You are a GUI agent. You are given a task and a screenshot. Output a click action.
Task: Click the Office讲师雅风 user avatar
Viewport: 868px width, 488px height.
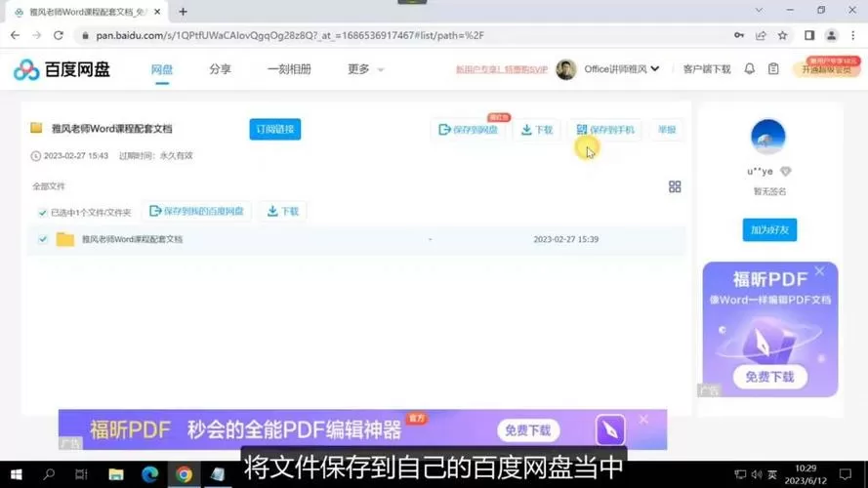pos(565,69)
